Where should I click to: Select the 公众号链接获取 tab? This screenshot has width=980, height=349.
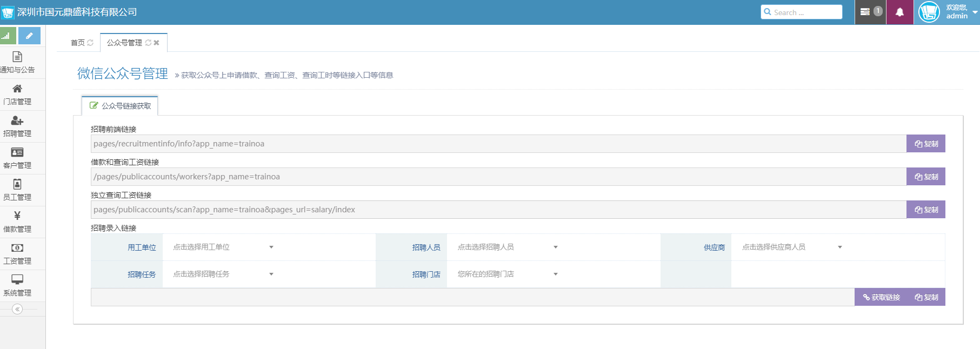pos(120,106)
